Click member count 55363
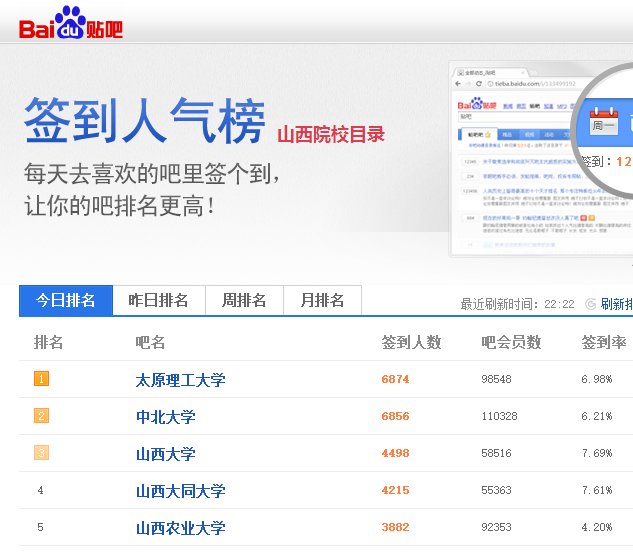 tap(496, 490)
